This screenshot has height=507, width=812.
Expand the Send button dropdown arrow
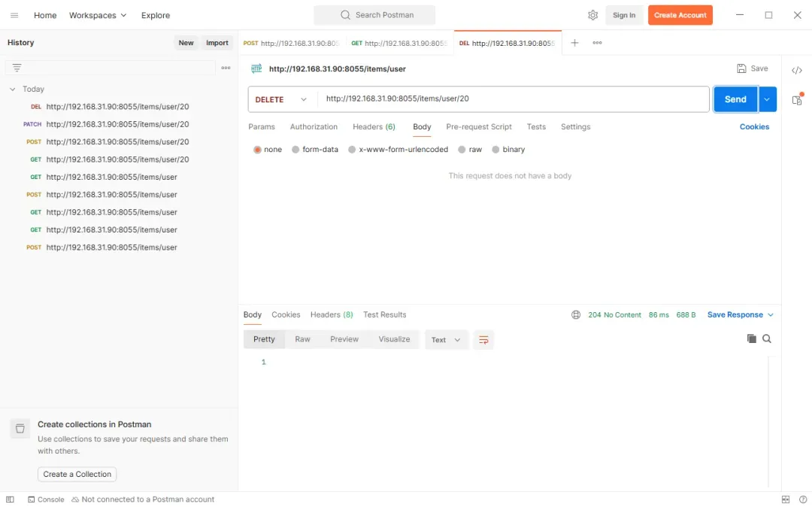tap(767, 99)
